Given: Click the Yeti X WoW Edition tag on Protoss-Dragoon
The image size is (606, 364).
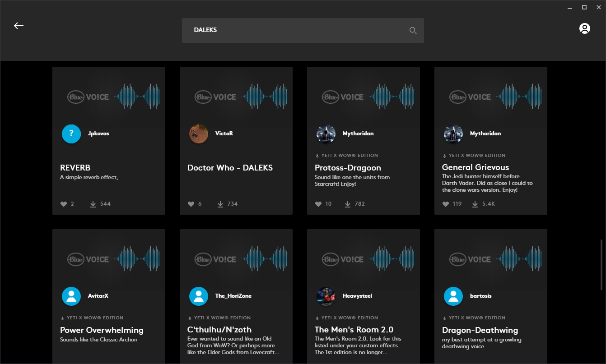Looking at the screenshot, I should 346,156.
